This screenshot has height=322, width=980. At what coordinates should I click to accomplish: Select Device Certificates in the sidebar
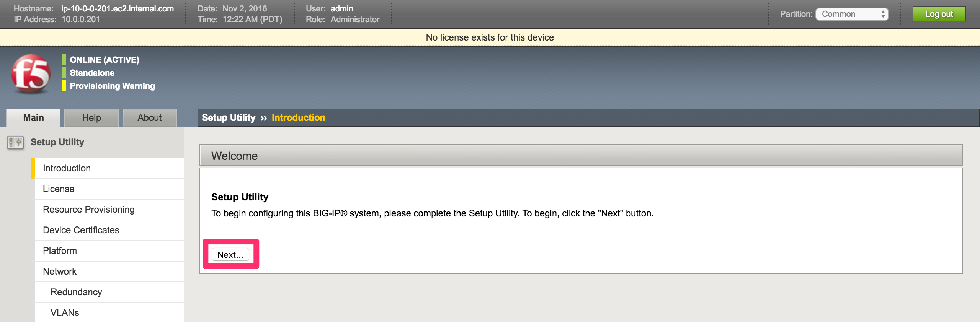coord(109,230)
